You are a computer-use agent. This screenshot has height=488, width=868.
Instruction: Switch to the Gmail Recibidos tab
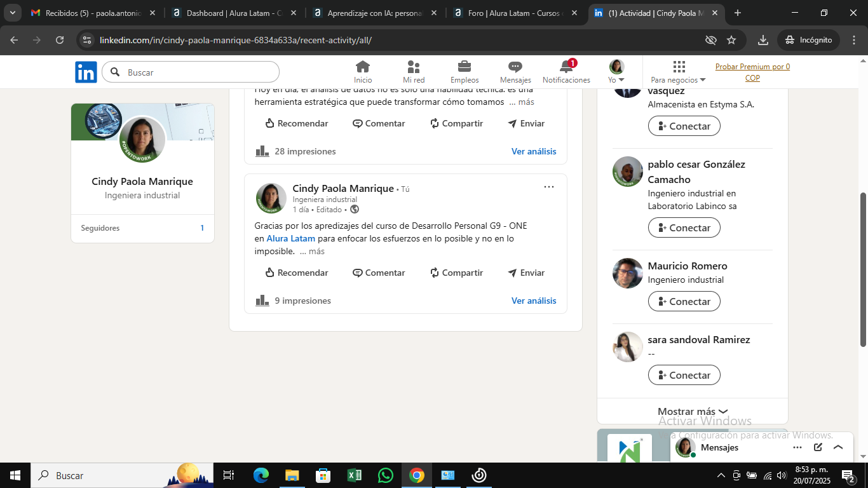pos(93,13)
